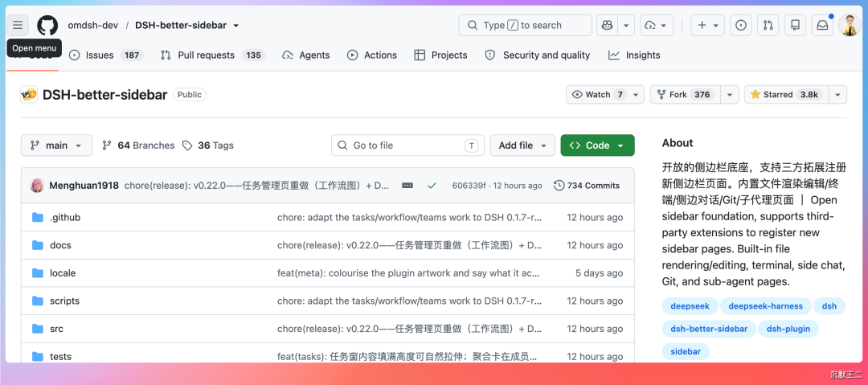Viewport: 868px width, 385px height.
Task: Select the sidebar topic tag
Action: pyautogui.click(x=686, y=351)
